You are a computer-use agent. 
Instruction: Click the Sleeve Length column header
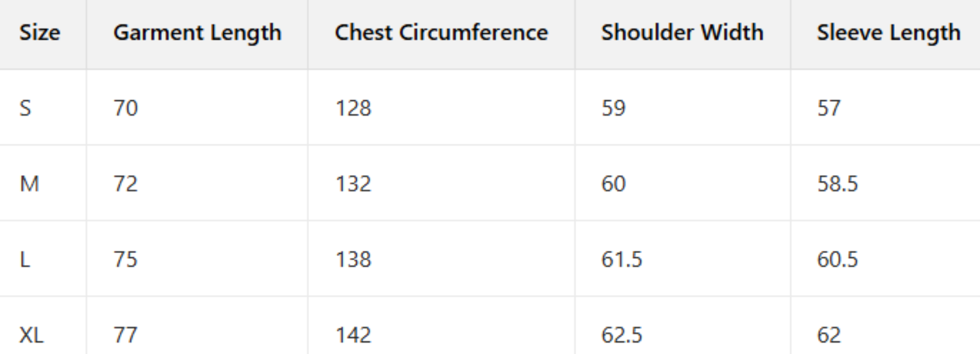click(888, 32)
